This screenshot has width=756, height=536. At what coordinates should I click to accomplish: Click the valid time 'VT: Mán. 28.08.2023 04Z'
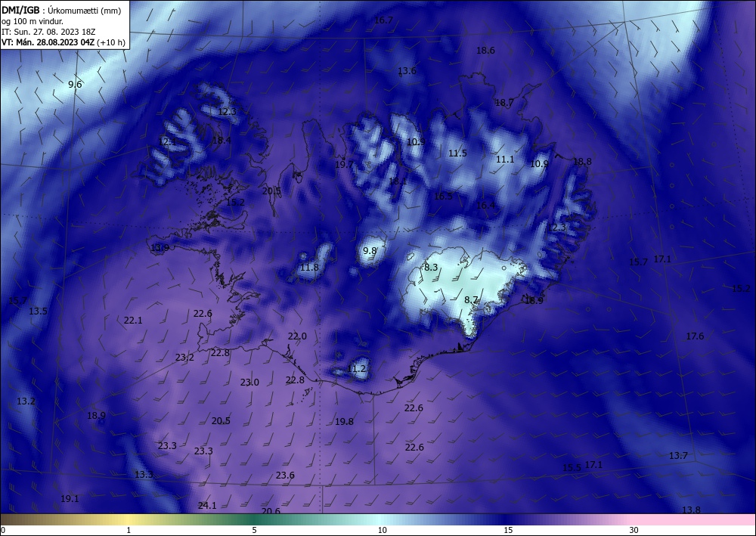point(48,42)
